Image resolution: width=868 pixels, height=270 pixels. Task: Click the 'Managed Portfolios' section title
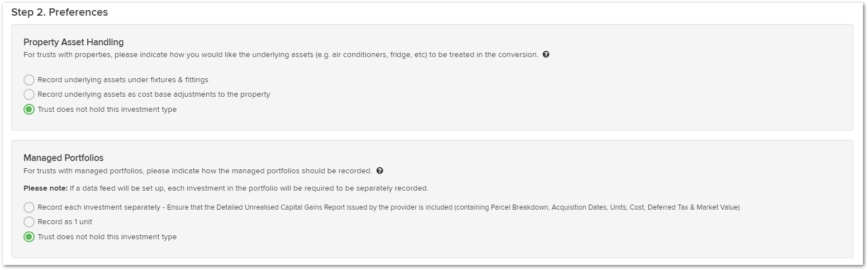point(64,158)
